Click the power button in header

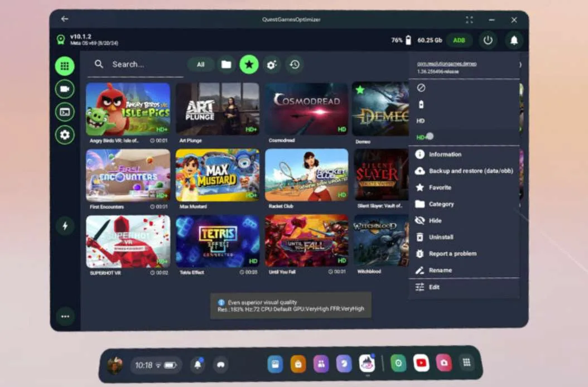tap(488, 40)
